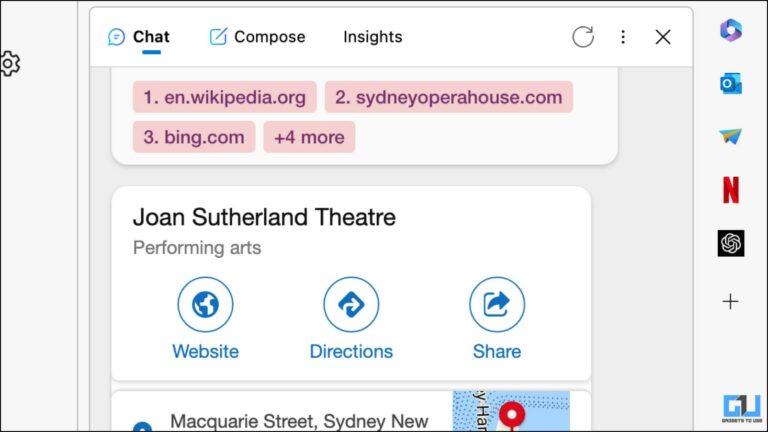This screenshot has height=432, width=768.
Task: Open the sydneyoperahouse.com source link
Action: click(448, 97)
